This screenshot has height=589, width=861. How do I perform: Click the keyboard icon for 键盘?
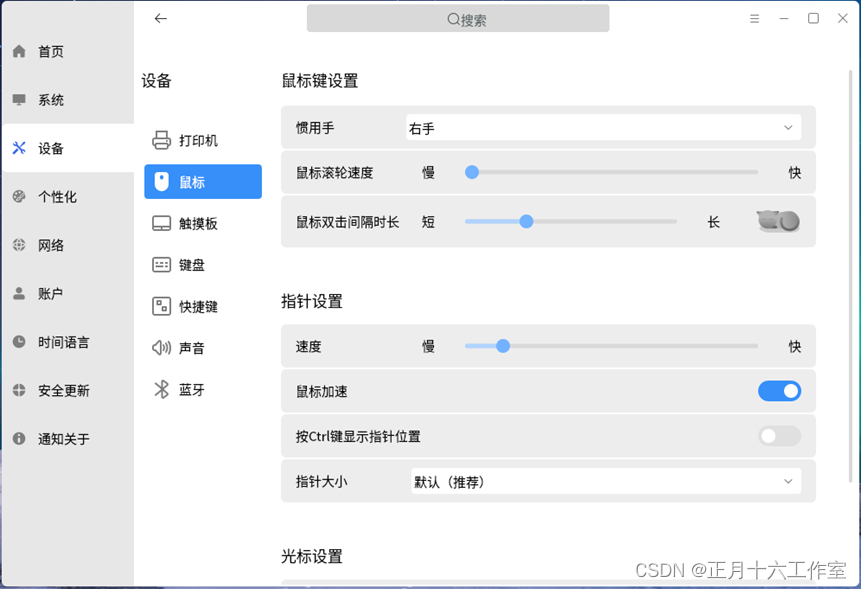tap(161, 265)
